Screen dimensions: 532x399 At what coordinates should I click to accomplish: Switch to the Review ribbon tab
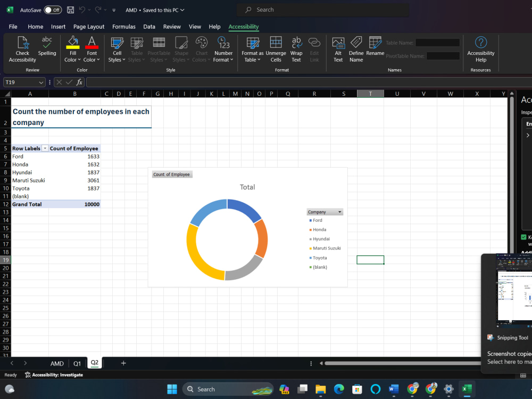(172, 27)
